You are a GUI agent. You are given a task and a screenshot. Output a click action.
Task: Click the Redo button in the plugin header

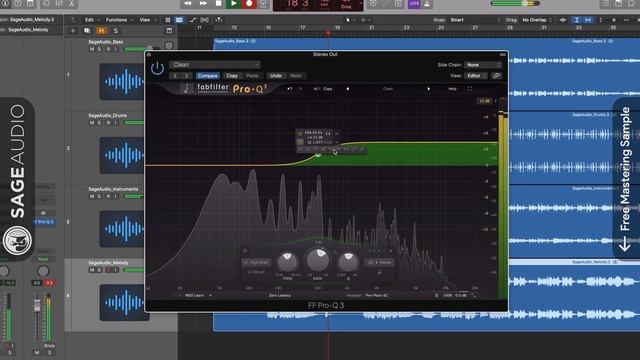[x=296, y=76]
